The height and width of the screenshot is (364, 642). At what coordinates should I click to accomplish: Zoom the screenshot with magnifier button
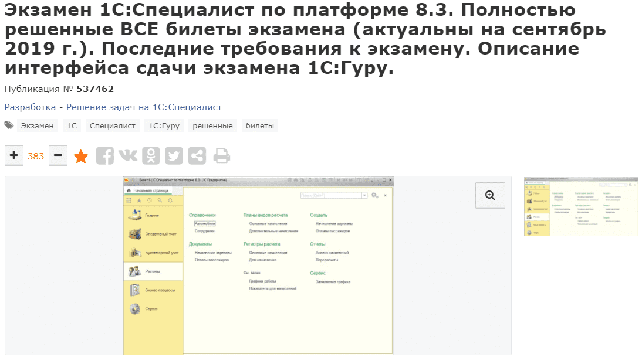point(490,195)
